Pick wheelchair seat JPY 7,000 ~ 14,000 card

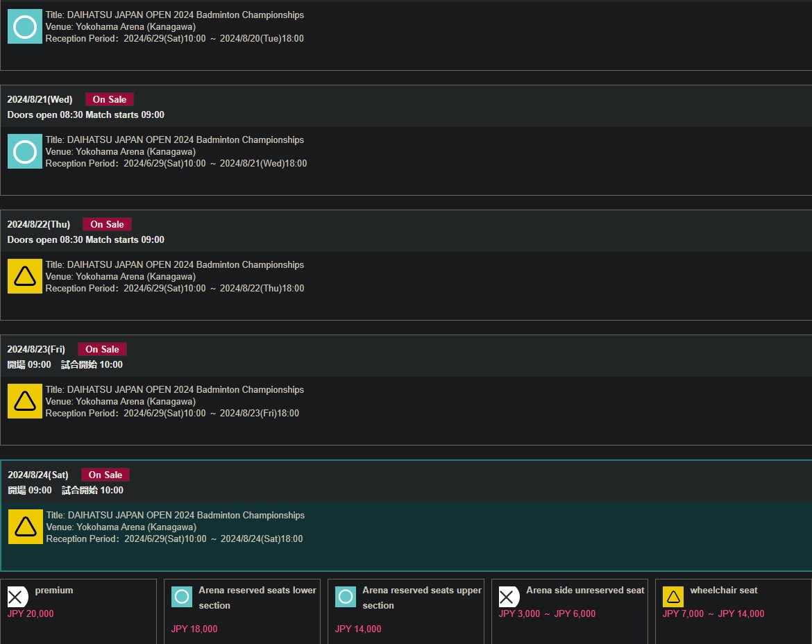pyautogui.click(x=734, y=611)
